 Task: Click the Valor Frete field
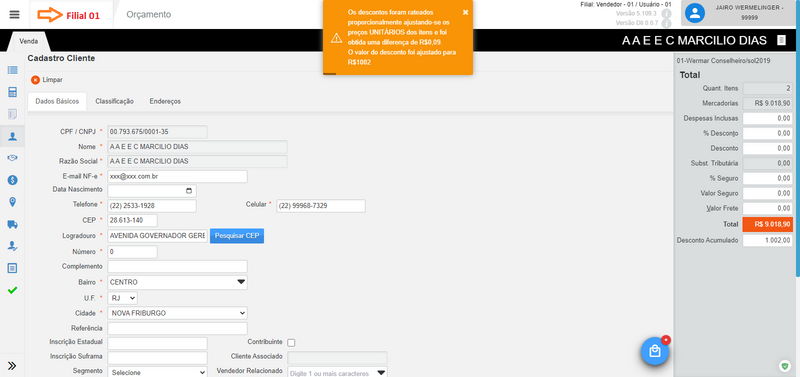pyautogui.click(x=768, y=209)
